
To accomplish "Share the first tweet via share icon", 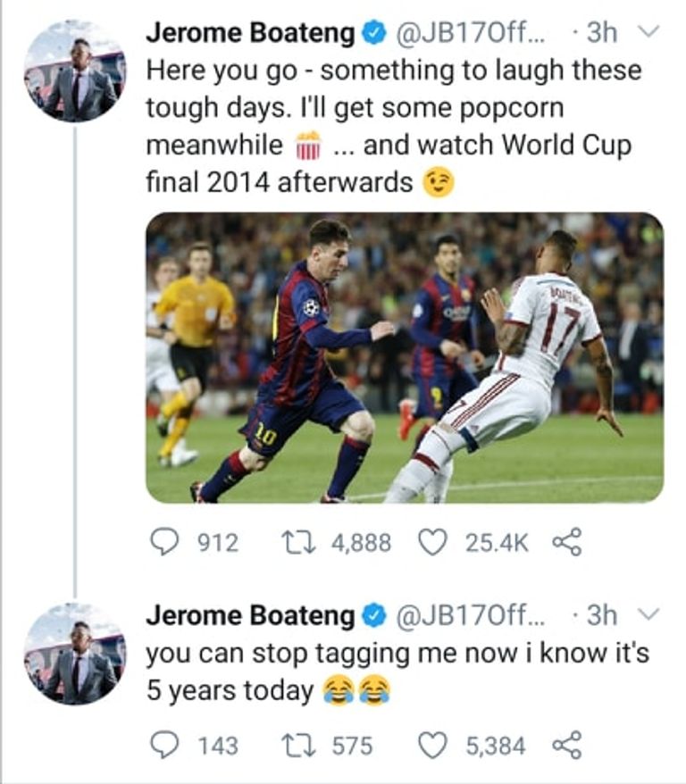I will pos(567,542).
